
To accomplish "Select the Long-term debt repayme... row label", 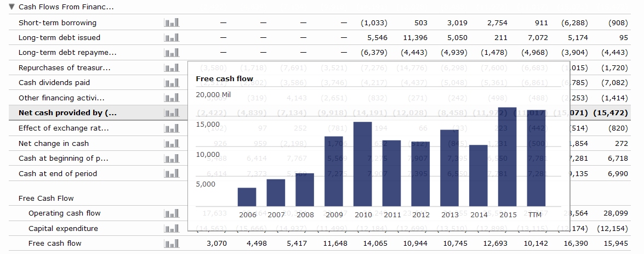I will 67,53.
